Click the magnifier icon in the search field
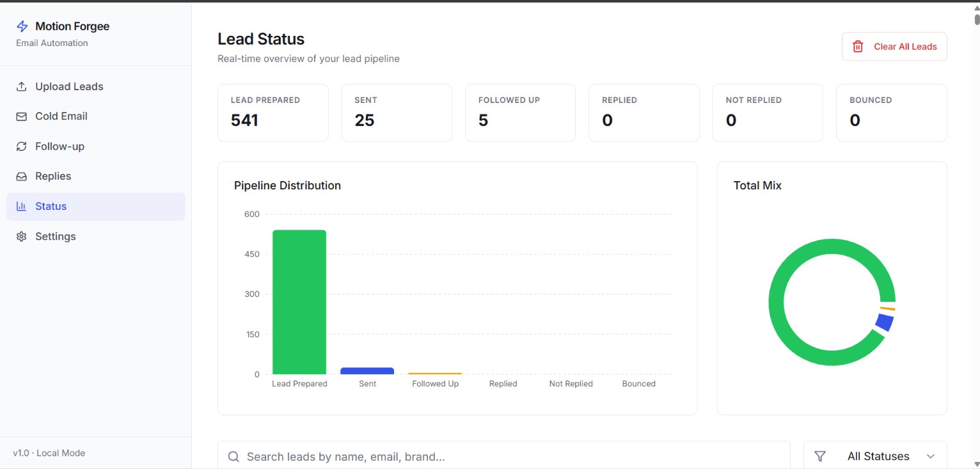980x469 pixels. click(233, 456)
